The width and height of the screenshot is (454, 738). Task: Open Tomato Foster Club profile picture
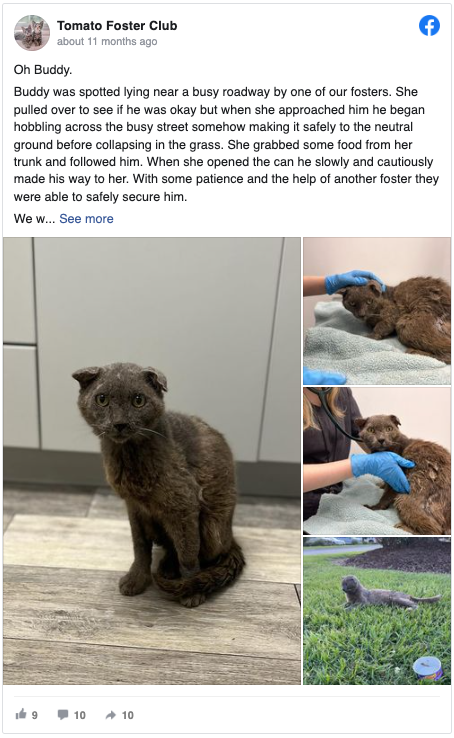coord(32,32)
